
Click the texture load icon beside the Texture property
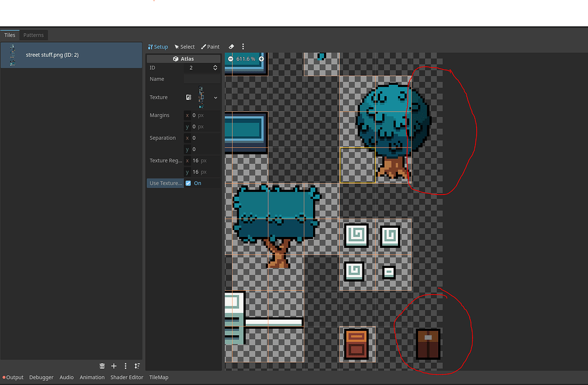188,97
